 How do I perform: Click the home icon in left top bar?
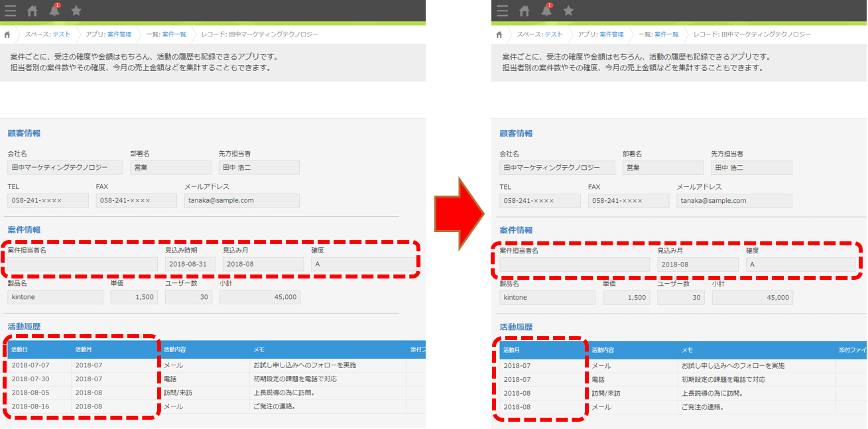pos(32,11)
